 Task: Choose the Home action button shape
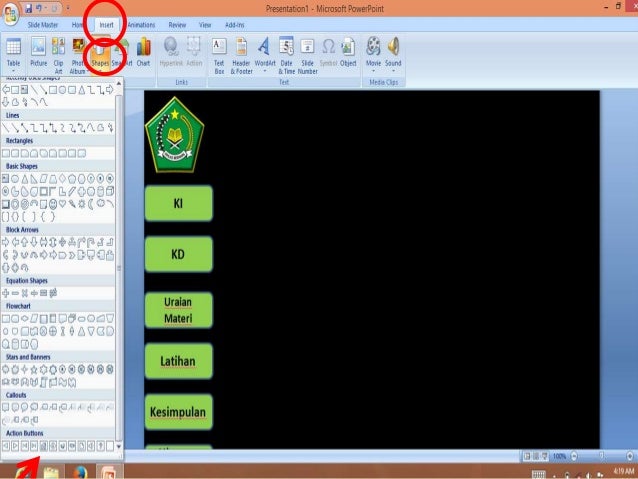click(x=44, y=446)
